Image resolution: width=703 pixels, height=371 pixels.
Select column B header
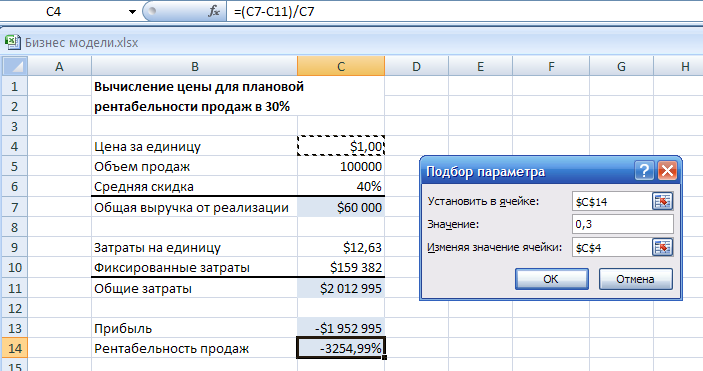point(194,66)
